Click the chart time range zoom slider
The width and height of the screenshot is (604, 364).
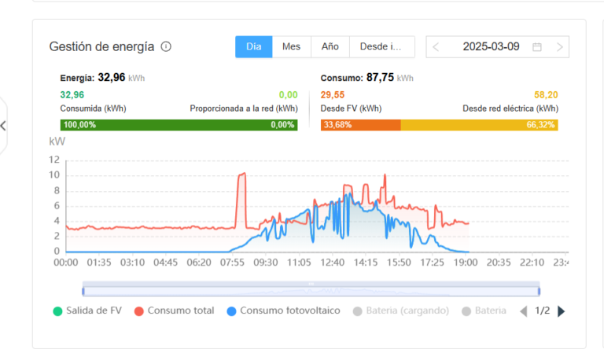(x=311, y=287)
